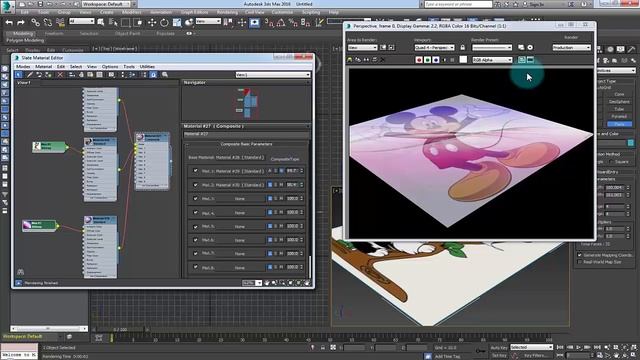Uncheck the Mat. 8 checkbox
640x360 pixels.
coord(196,267)
